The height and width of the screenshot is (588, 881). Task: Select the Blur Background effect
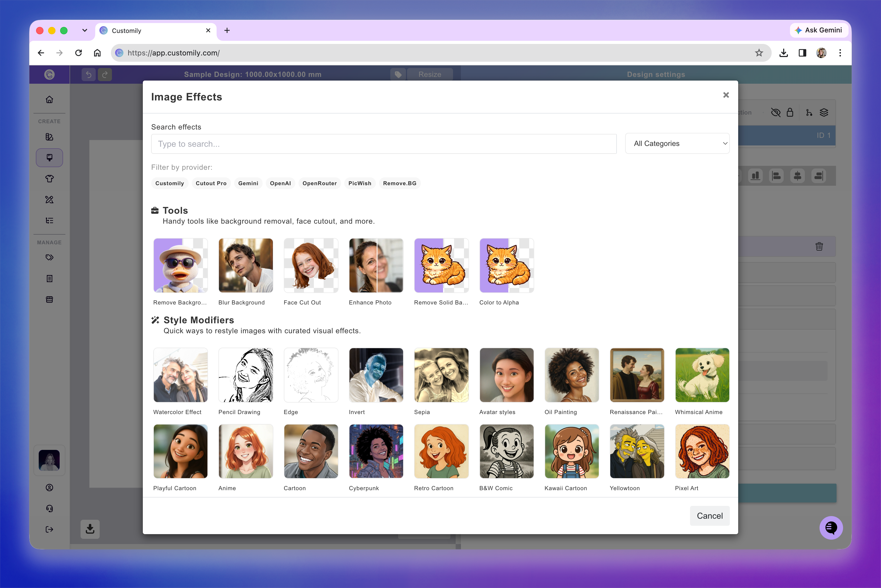coord(246,265)
